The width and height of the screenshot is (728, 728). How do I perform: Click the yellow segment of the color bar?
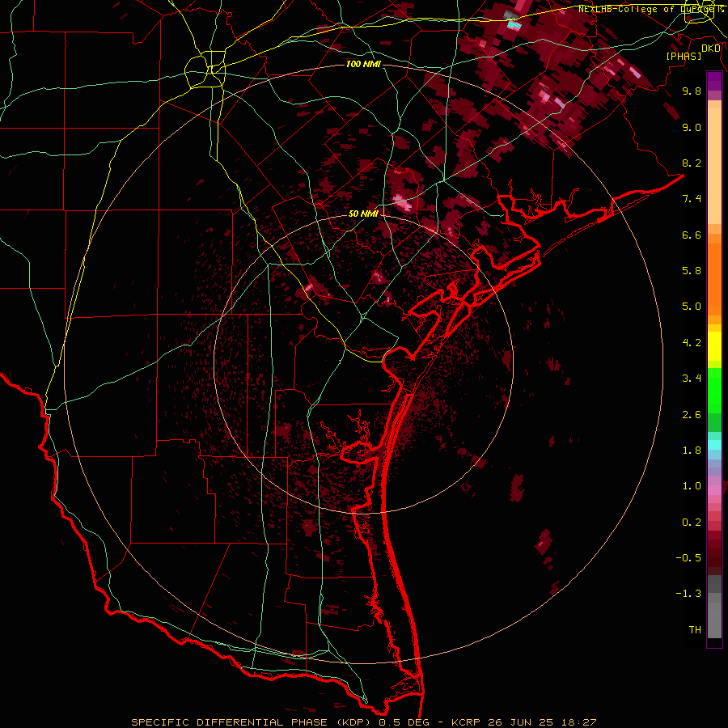[x=714, y=346]
